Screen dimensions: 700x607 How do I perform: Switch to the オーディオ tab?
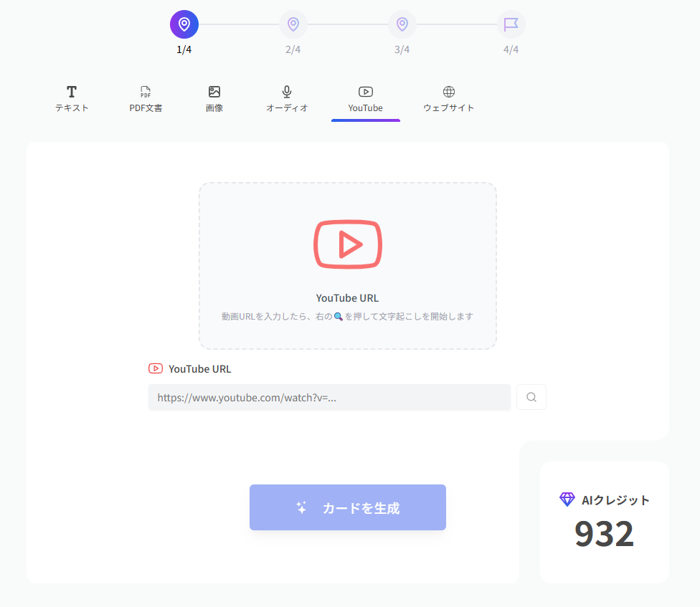tap(287, 100)
